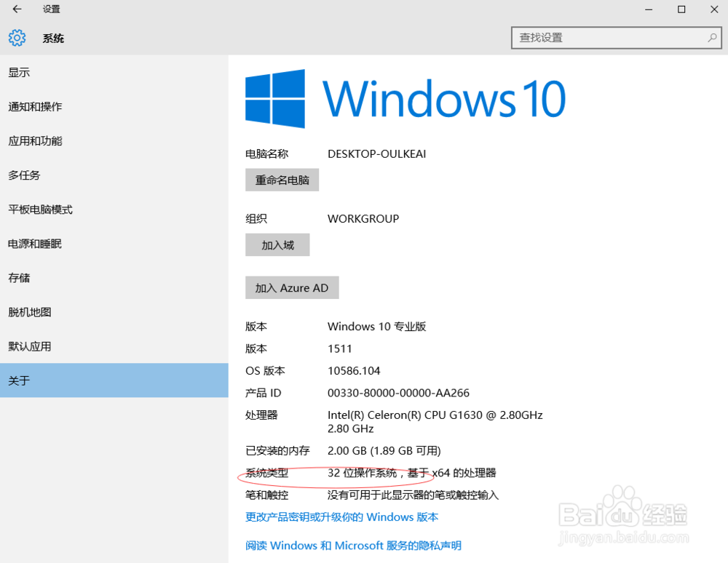The width and height of the screenshot is (728, 563).
Task: Click the 组织 label
Action: click(256, 219)
